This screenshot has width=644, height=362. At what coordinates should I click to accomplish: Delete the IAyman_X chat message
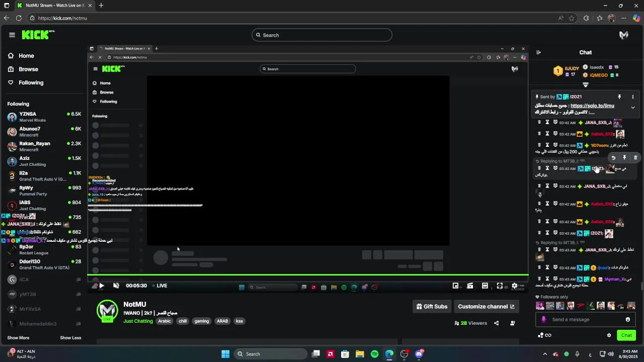(x=539, y=279)
